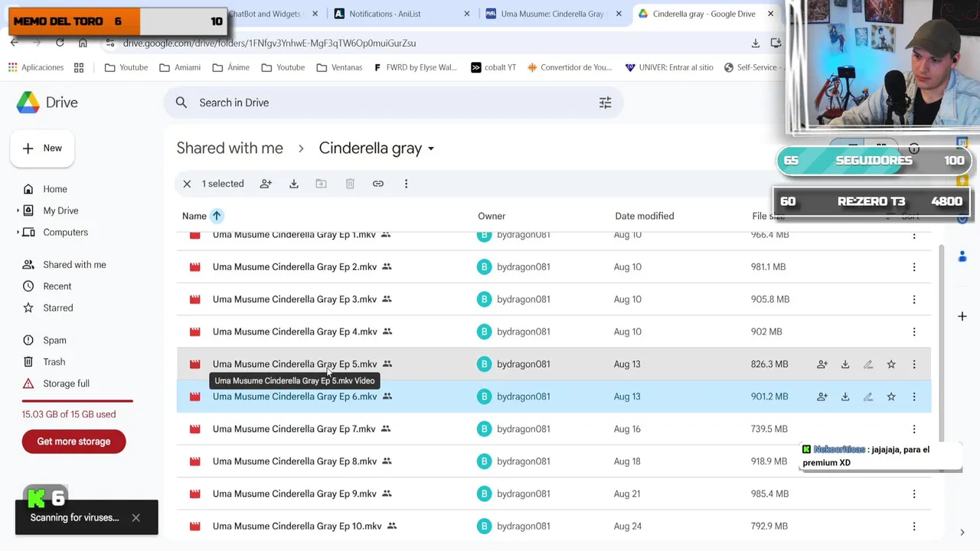Rename Ep 6.mkv with the pencil icon
This screenshot has height=551, width=980.
tap(868, 396)
